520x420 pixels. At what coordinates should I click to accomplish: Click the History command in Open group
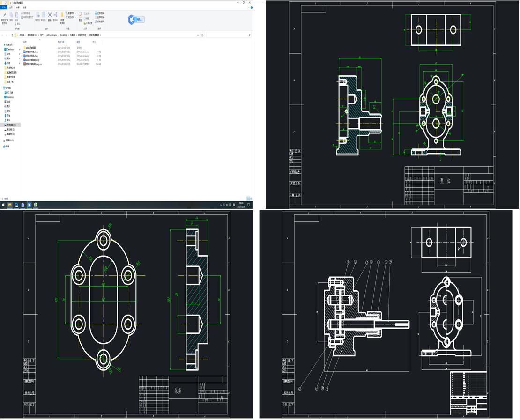point(88,23)
